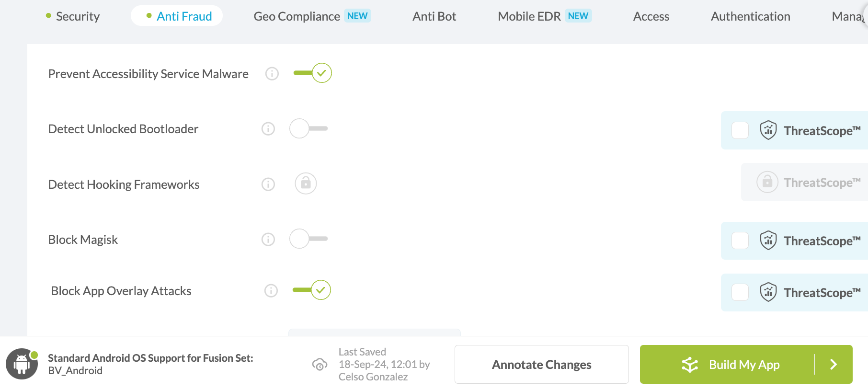Click the cloud save icon beside Last Saved
This screenshot has height=390, width=868.
point(320,365)
